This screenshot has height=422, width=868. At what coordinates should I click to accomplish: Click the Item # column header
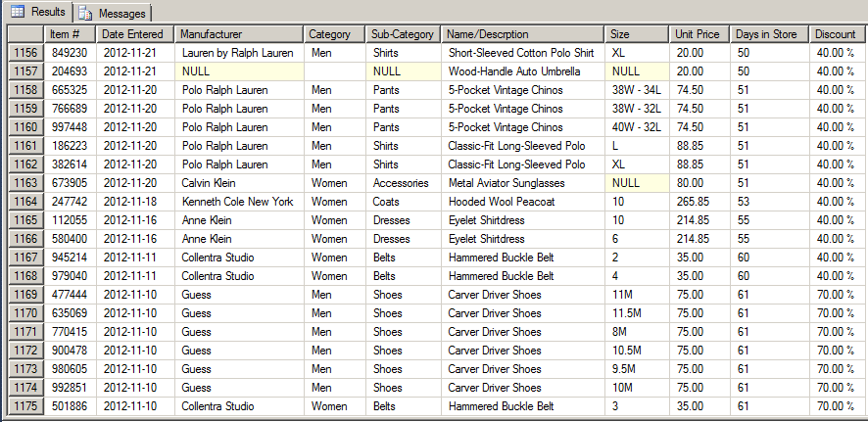coord(71,34)
